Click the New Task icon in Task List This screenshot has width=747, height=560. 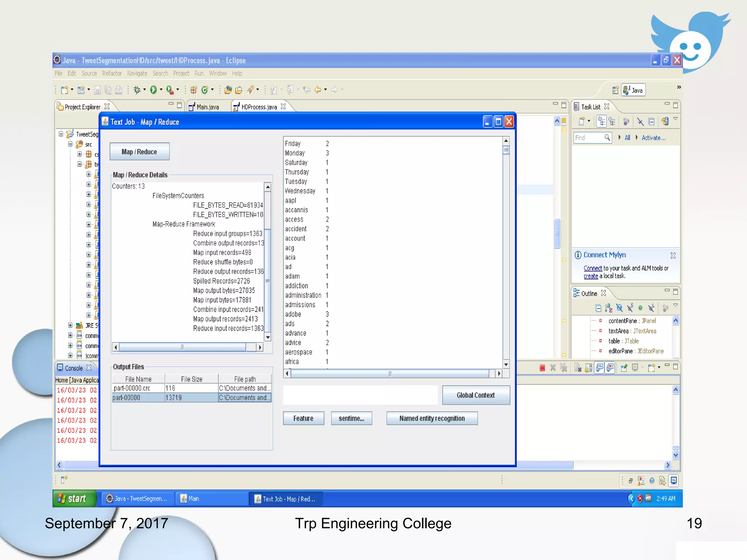click(582, 121)
